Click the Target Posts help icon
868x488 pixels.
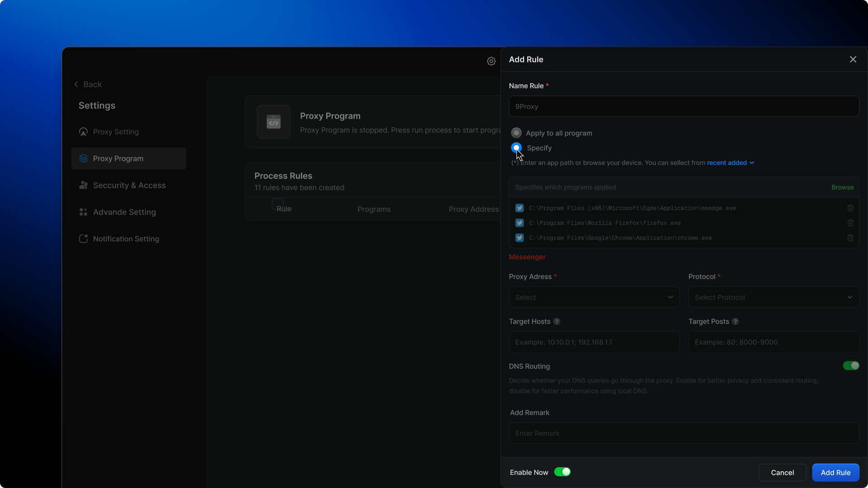pos(735,321)
